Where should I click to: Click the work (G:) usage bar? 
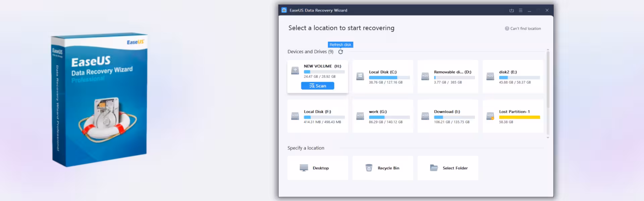pos(389,117)
